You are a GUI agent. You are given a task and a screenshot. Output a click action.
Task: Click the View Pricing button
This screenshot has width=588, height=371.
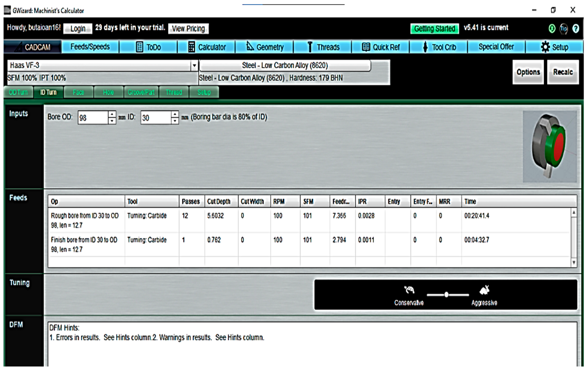click(188, 29)
